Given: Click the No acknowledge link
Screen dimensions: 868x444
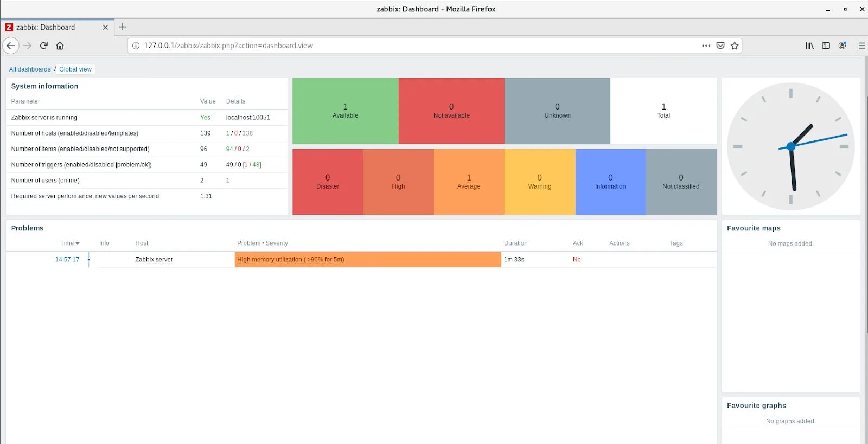Looking at the screenshot, I should (x=577, y=260).
